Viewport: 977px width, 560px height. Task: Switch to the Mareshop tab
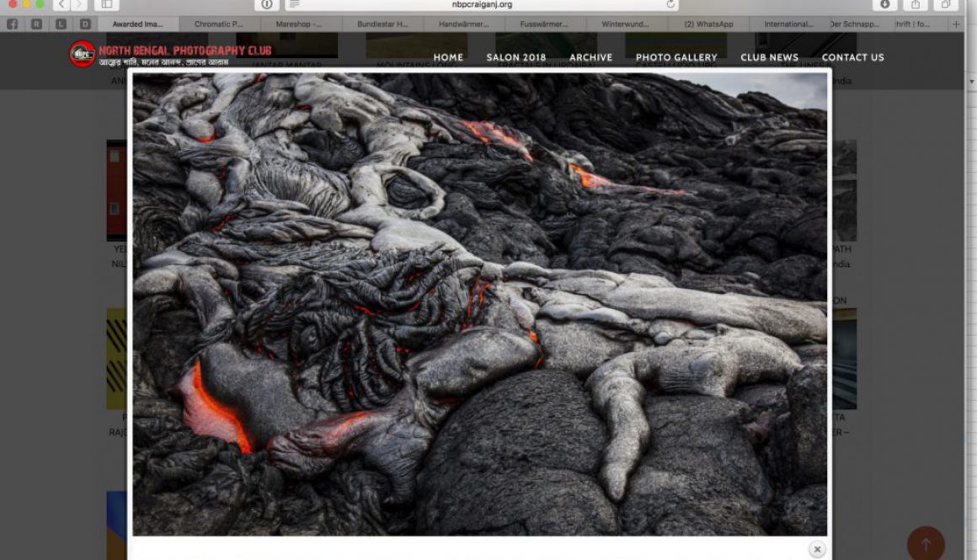[x=299, y=24]
